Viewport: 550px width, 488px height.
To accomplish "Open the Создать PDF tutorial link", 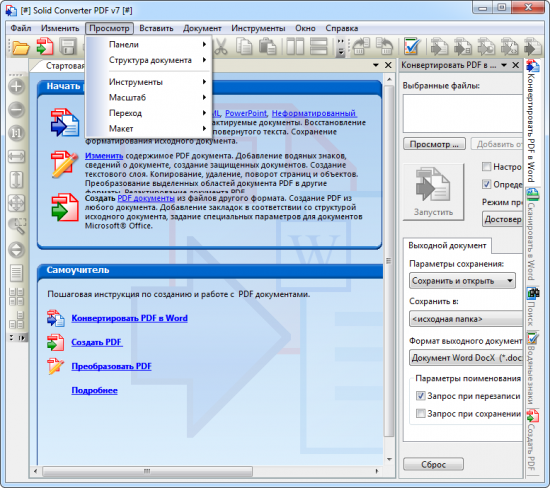I will tap(96, 342).
